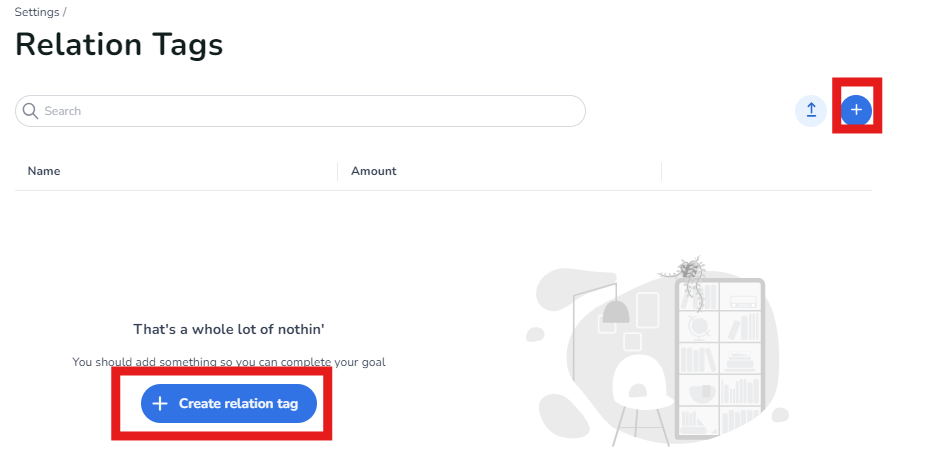The image size is (928, 471).
Task: Click the blue plus icon button at top right
Action: click(x=856, y=110)
